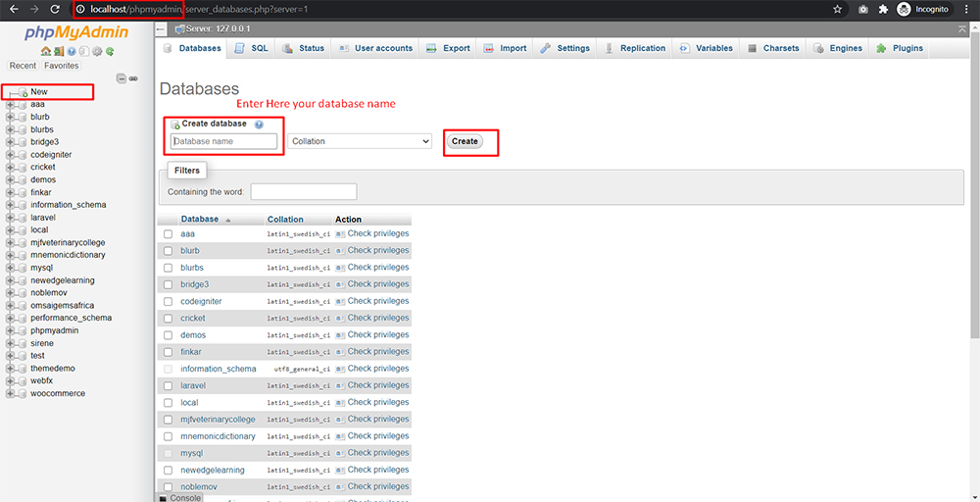Viewport: 980px width, 502px height.
Task: Click the browser reload button
Action: 55,10
